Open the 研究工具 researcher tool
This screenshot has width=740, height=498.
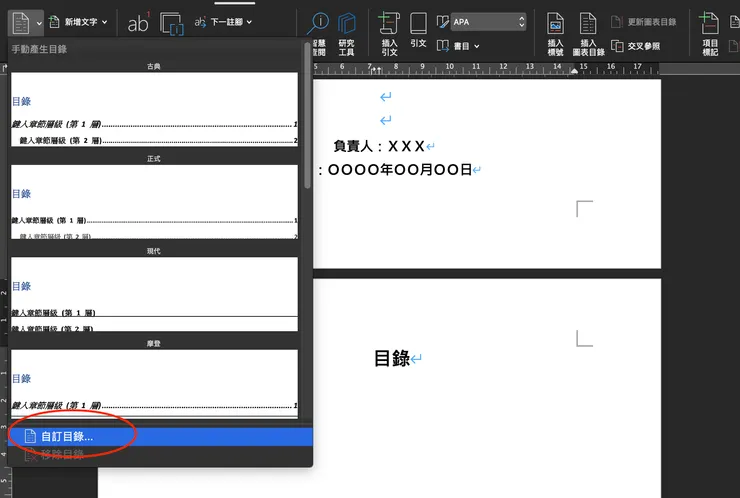(346, 34)
